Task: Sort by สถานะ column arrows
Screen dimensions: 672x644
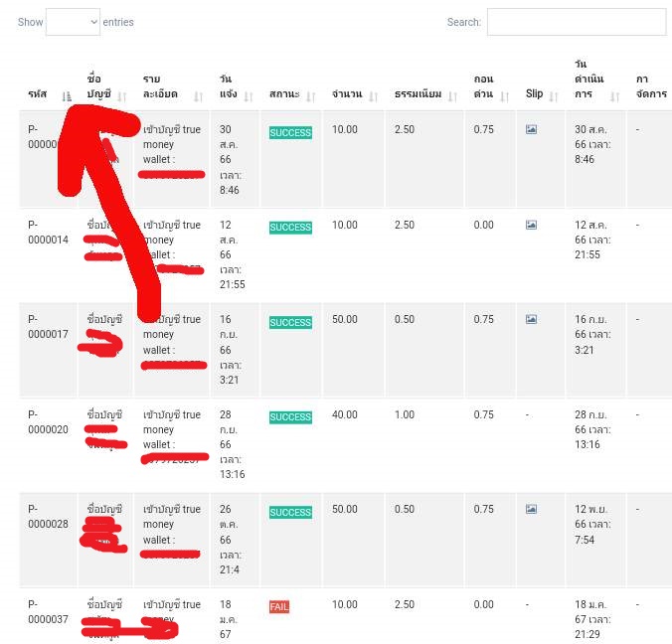Action: click(x=310, y=96)
